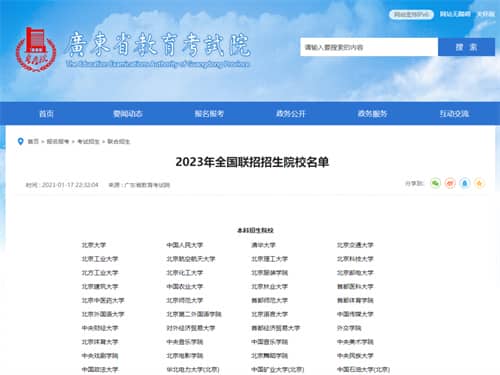This screenshot has height=375, width=500.
Task: Go to 报名报考 in the breadcrumb
Action: pyautogui.click(x=58, y=142)
